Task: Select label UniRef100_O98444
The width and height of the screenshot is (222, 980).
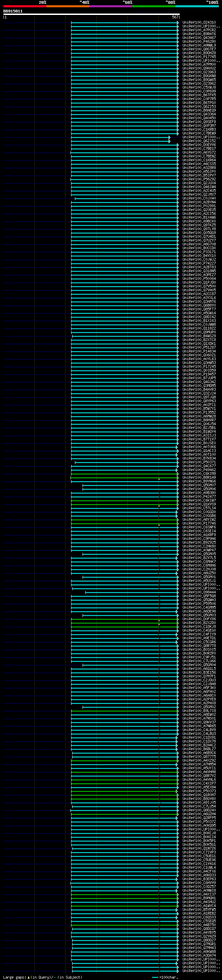Action: point(199,592)
